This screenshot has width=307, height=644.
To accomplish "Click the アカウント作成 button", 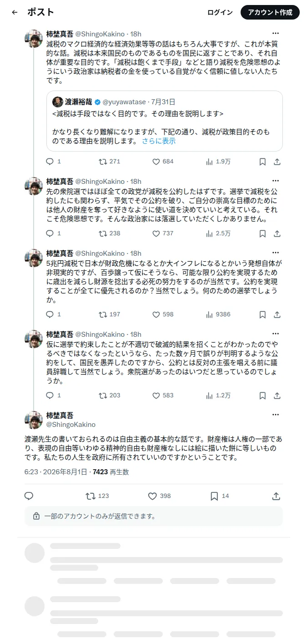I will (x=270, y=12).
